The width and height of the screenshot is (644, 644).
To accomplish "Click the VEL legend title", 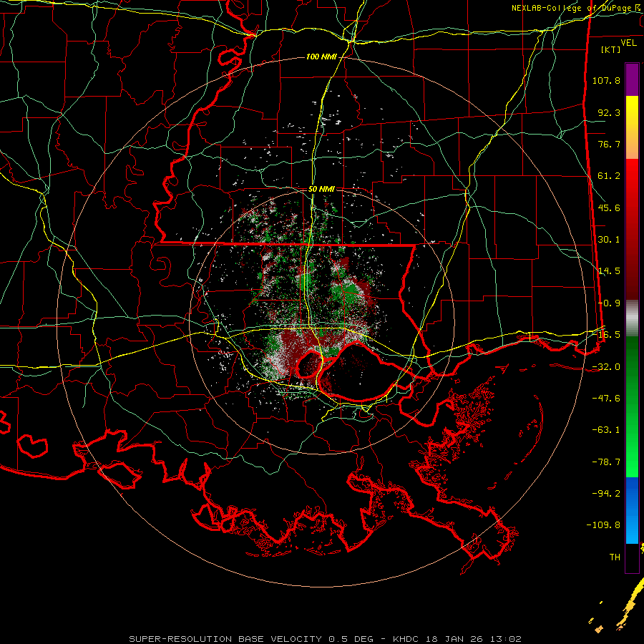I will click(x=628, y=43).
